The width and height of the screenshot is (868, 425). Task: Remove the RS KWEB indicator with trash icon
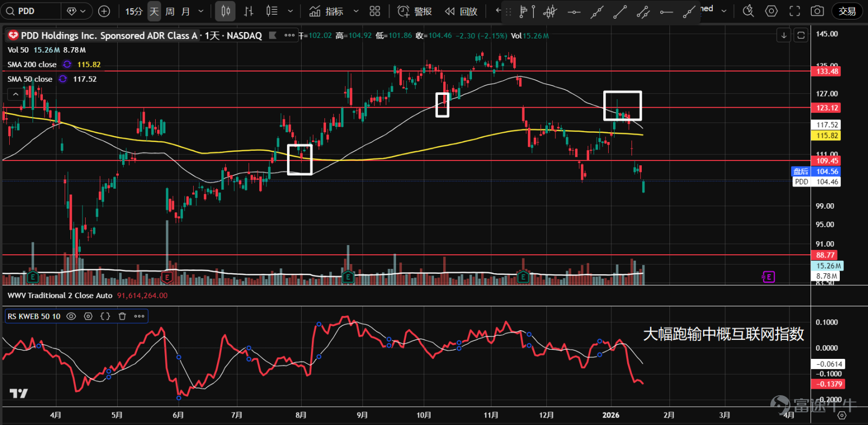[x=122, y=316]
